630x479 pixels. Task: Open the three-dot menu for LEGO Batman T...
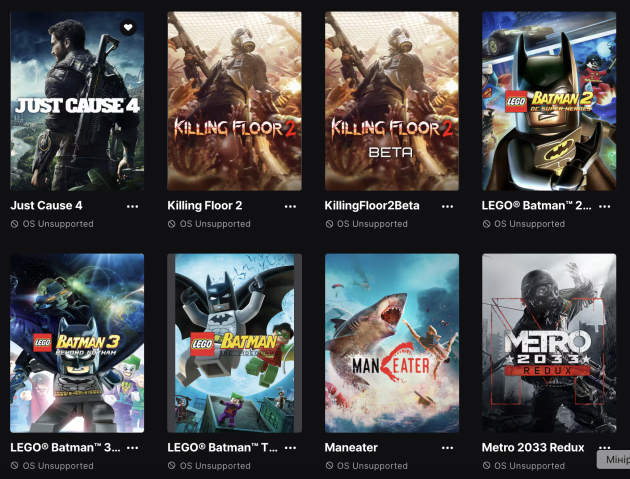(x=290, y=448)
